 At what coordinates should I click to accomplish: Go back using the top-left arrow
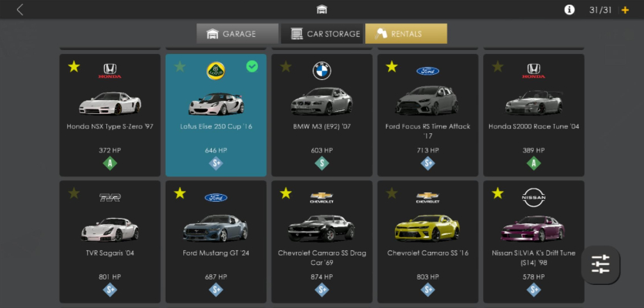point(20,10)
